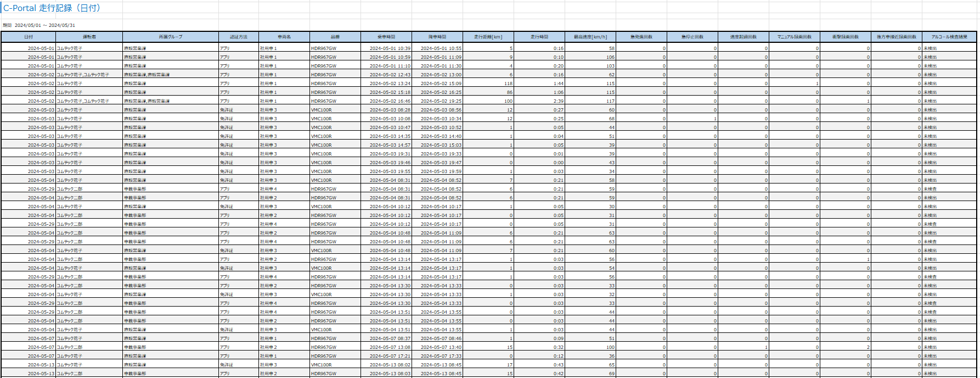The width and height of the screenshot is (980, 378).
Task: Select the max speed value 106
Action: [610, 57]
